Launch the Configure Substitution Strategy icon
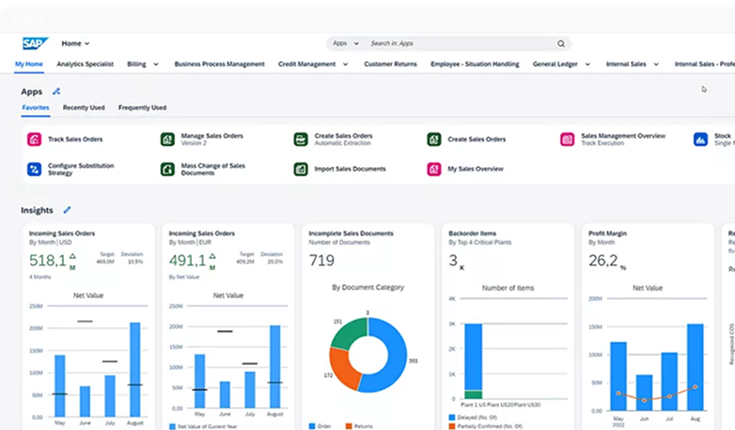The image size is (735, 430). 33,169
